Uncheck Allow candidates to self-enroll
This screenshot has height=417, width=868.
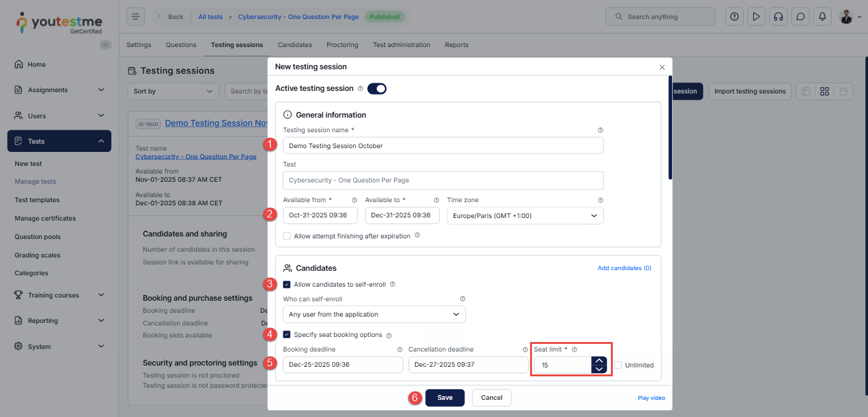287,284
